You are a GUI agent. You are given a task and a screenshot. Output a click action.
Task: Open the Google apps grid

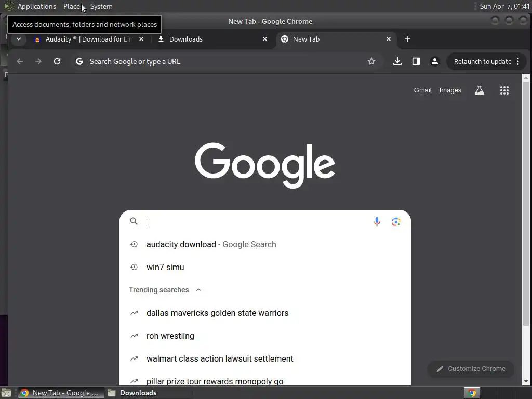(x=504, y=90)
